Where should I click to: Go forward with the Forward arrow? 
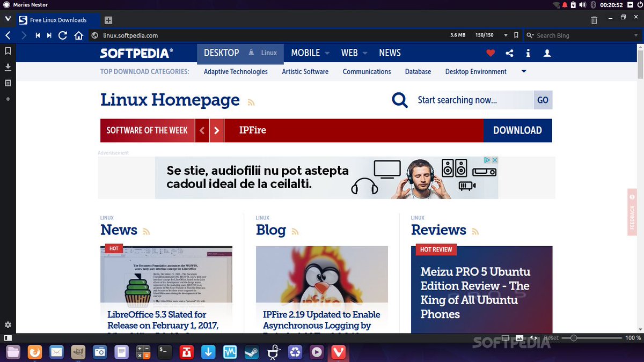coord(24,35)
